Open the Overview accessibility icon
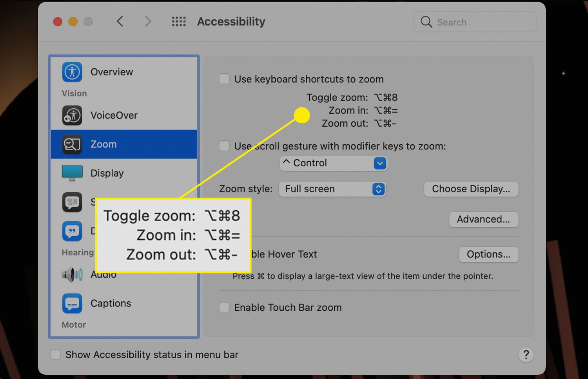 tap(72, 72)
